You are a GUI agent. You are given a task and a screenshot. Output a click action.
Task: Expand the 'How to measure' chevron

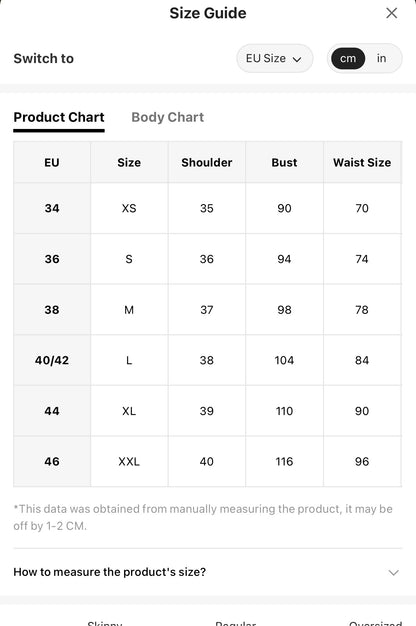tap(393, 573)
